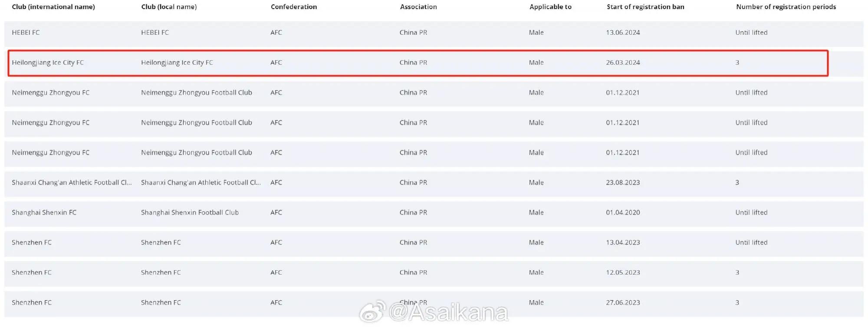Click the @Asaikana watermark text
868x331 pixels.
(448, 312)
